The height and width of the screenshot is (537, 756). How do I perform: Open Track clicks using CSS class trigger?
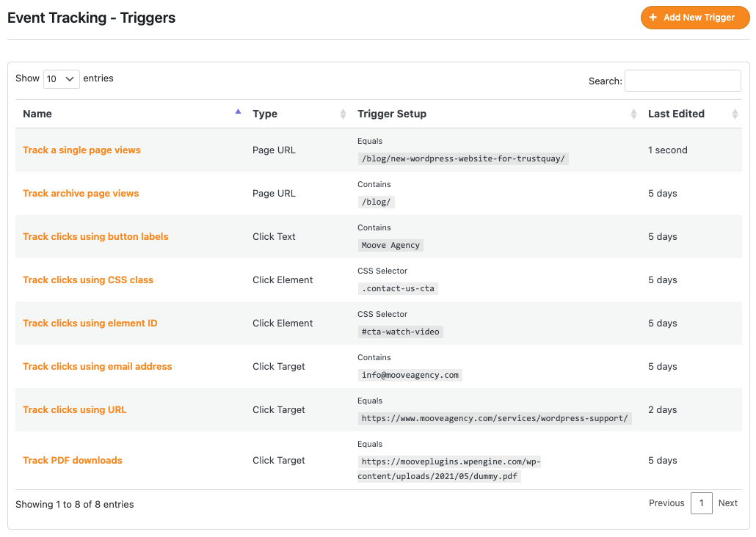point(88,280)
